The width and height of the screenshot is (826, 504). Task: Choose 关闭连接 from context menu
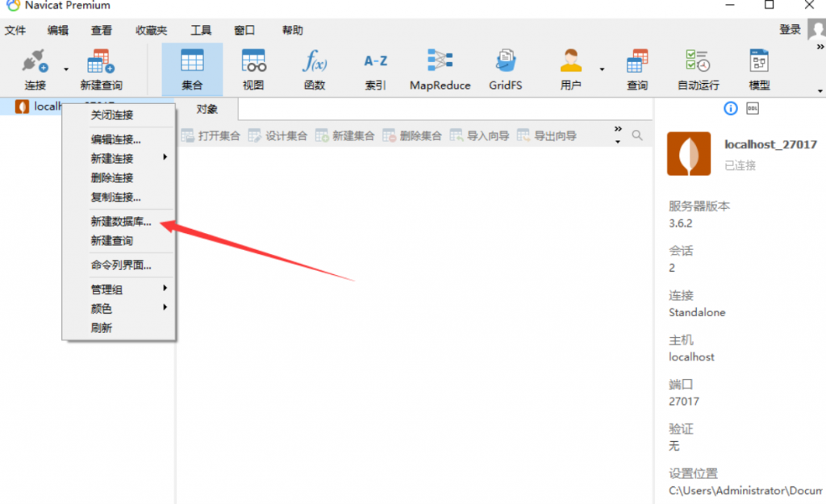112,115
